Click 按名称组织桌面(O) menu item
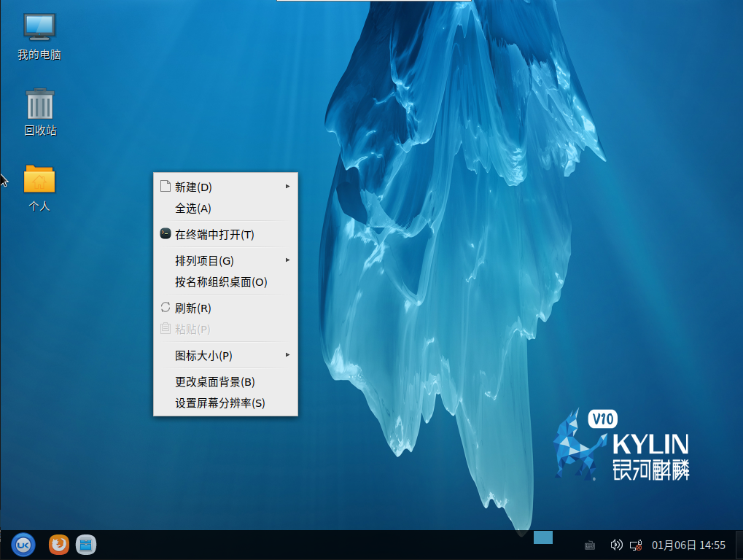This screenshot has height=560, width=743. pyautogui.click(x=221, y=282)
